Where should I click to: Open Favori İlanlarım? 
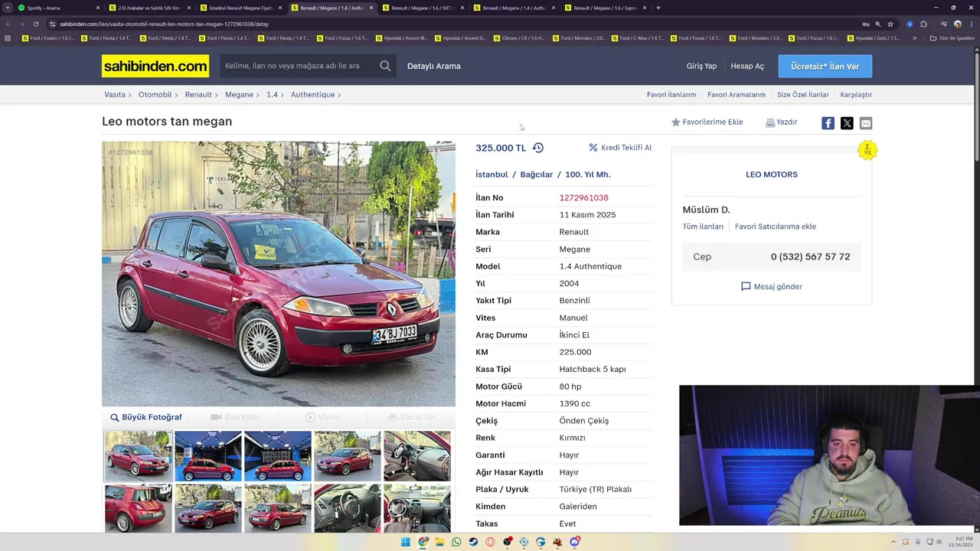point(671,95)
